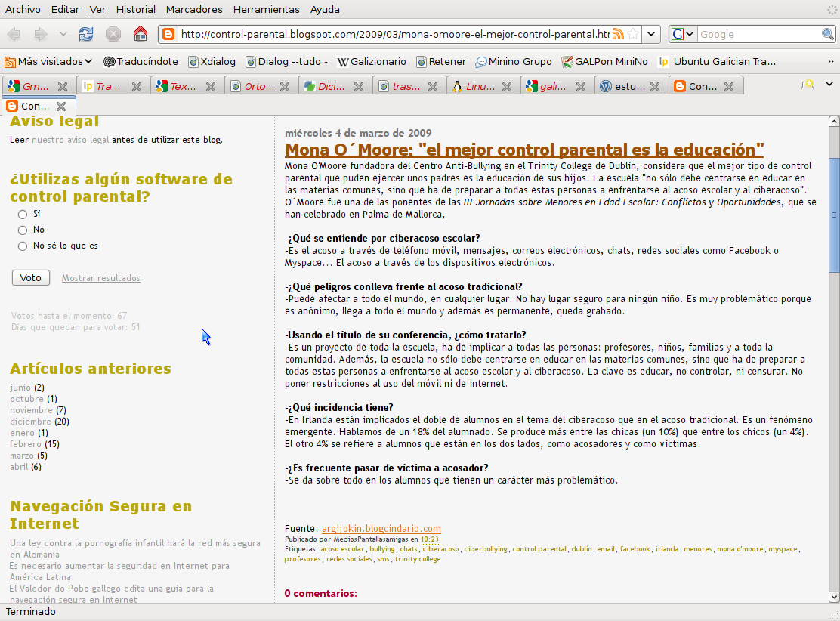840x621 pixels.
Task: Click the Blogger site icon in address bar
Action: 168,34
